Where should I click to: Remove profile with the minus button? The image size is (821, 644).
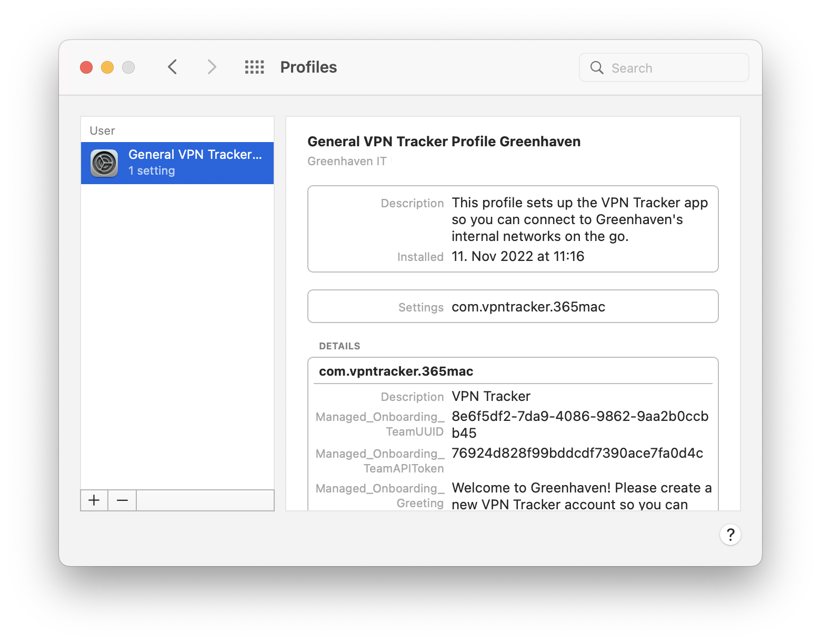(x=122, y=500)
